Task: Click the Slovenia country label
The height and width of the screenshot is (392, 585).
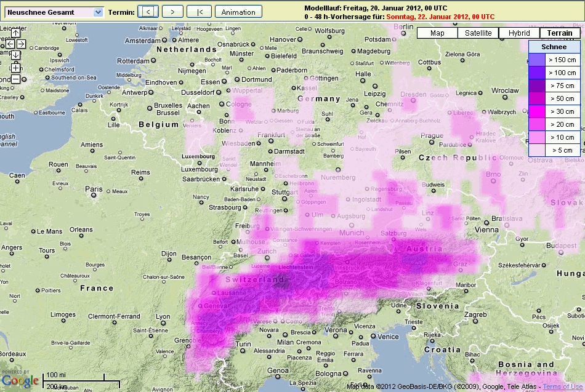Action: [438, 306]
